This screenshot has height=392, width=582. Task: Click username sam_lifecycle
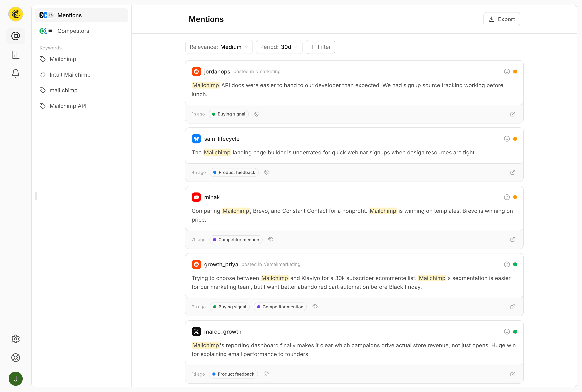(x=222, y=139)
